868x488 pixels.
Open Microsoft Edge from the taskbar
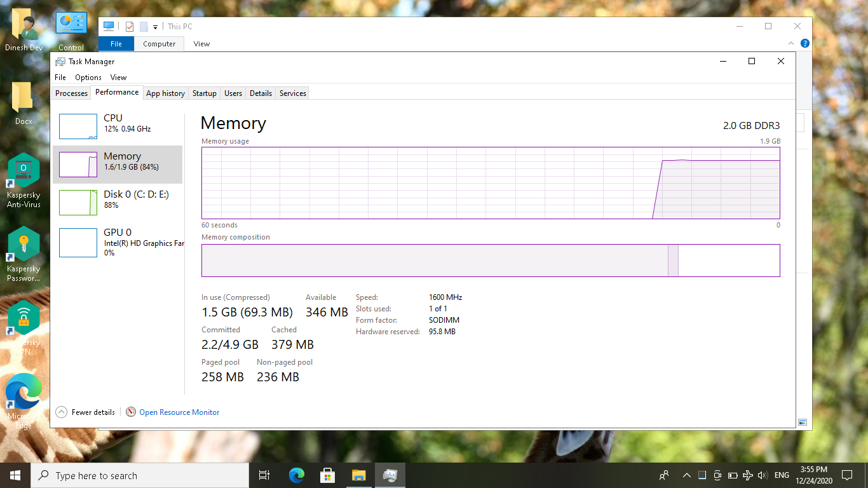click(x=296, y=475)
